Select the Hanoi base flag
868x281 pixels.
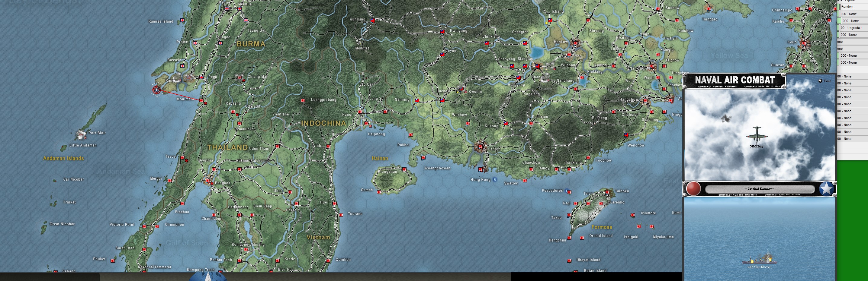tap(360, 112)
